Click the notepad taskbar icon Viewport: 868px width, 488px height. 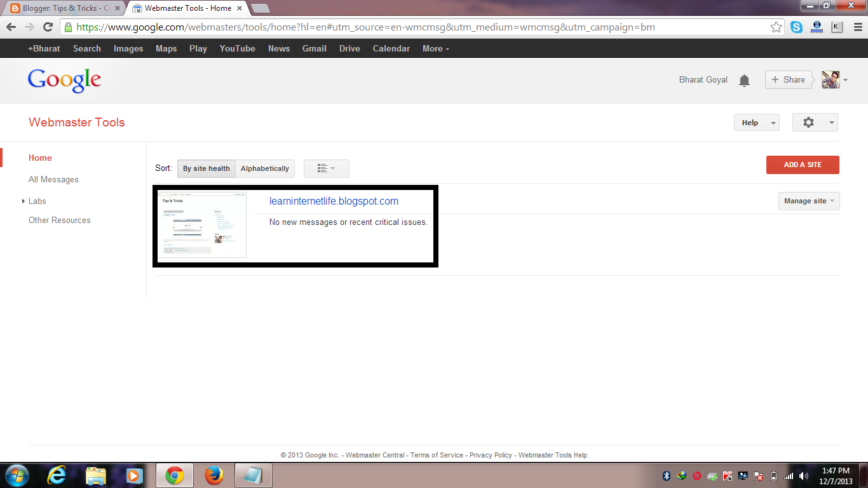click(253, 475)
